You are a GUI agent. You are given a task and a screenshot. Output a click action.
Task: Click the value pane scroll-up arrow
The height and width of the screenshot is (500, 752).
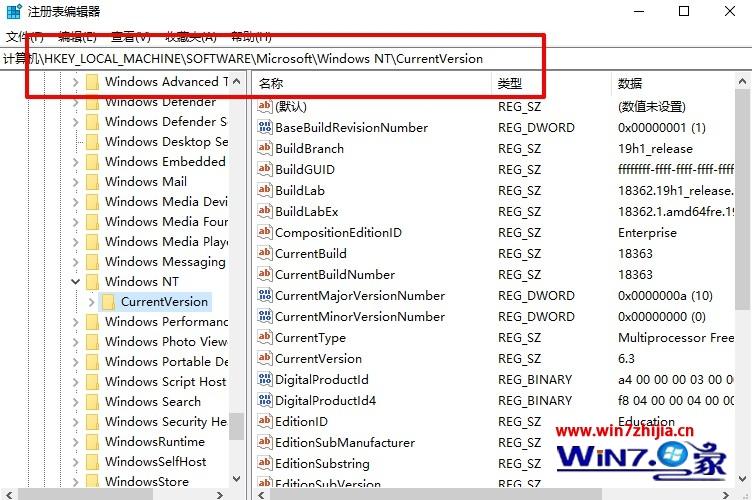(742, 81)
